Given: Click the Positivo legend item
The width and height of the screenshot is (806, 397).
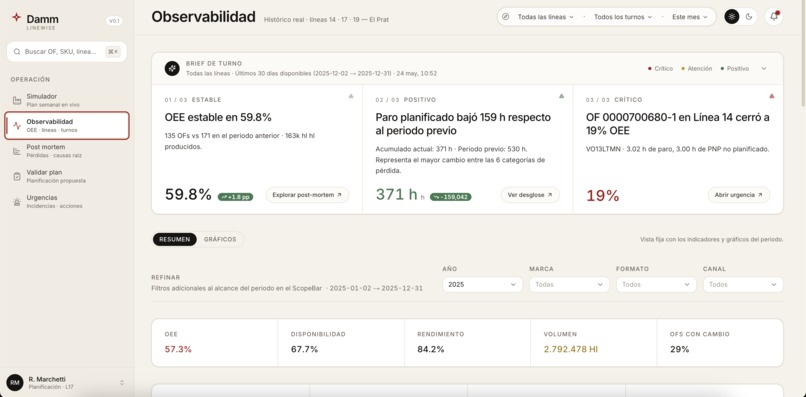Looking at the screenshot, I should (x=735, y=68).
